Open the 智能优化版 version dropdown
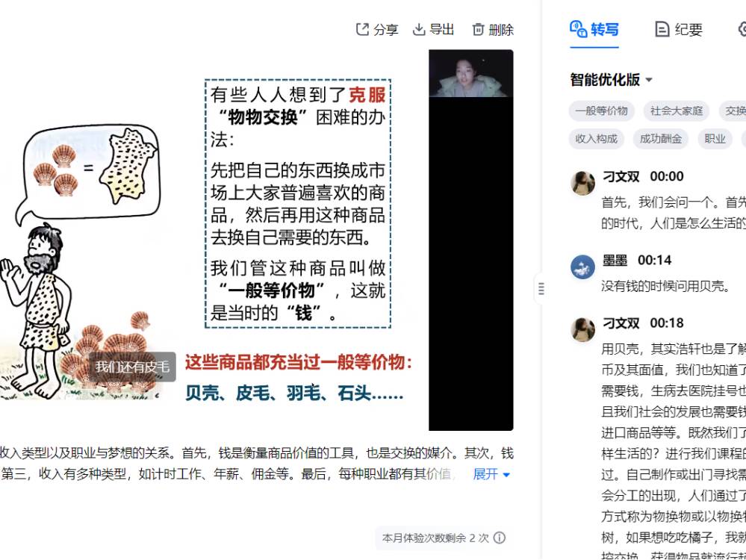The width and height of the screenshot is (746, 560). point(611,79)
